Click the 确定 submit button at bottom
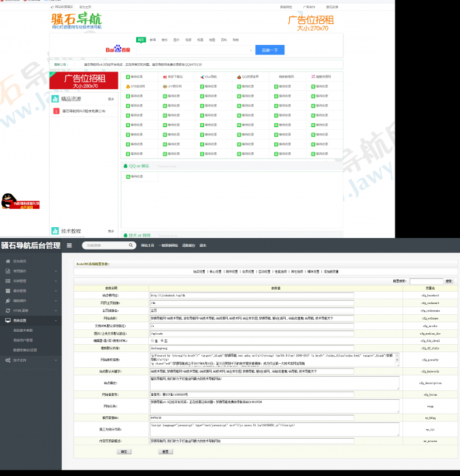The height and width of the screenshot is (476, 460). 123,452
